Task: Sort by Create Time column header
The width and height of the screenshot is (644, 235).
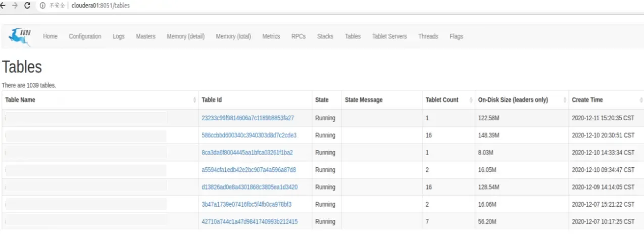Action: tap(587, 100)
